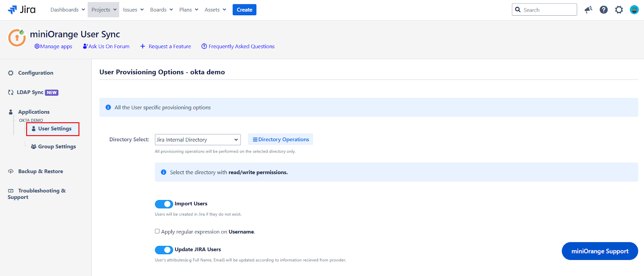Select User Settings under OKTA DEMO
This screenshot has height=276, width=644.
coord(53,129)
